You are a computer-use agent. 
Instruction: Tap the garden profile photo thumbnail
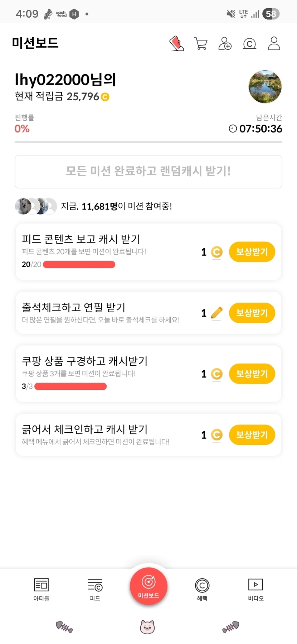[265, 86]
